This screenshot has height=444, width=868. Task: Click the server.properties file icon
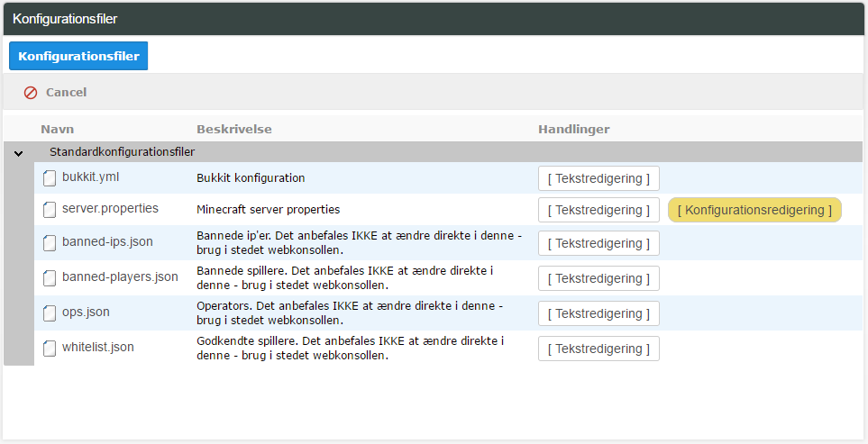coord(50,210)
